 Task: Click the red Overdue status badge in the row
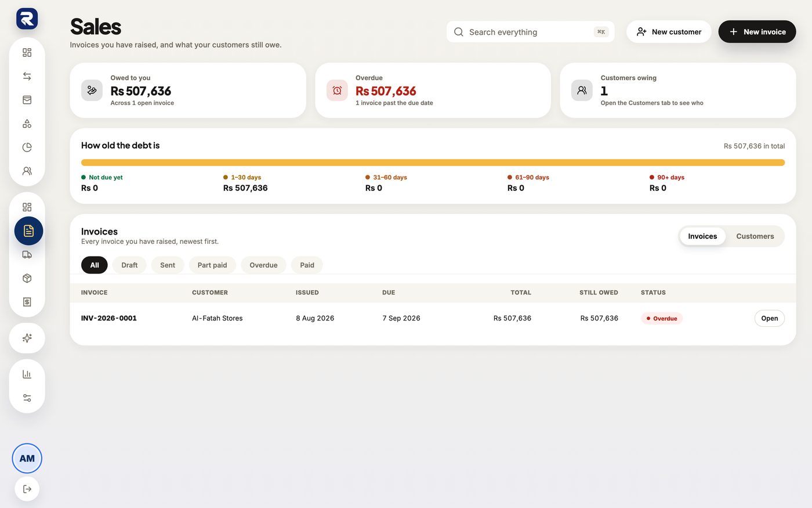[x=662, y=318]
